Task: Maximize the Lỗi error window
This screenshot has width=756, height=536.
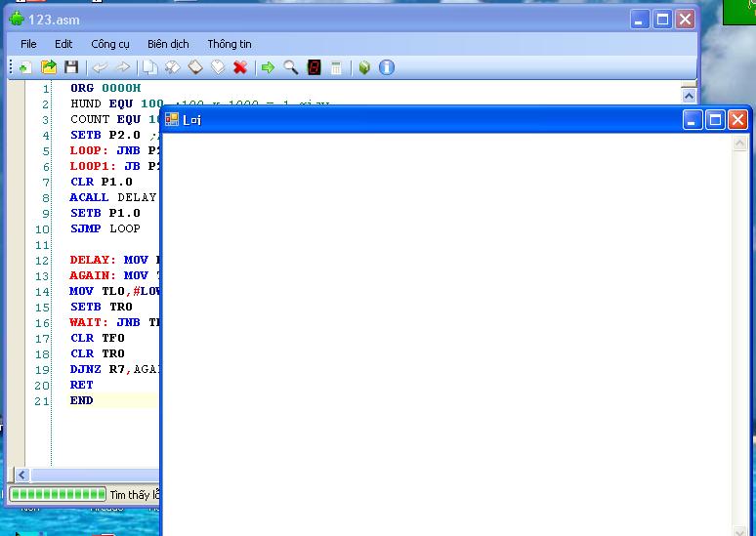Action: (x=715, y=120)
